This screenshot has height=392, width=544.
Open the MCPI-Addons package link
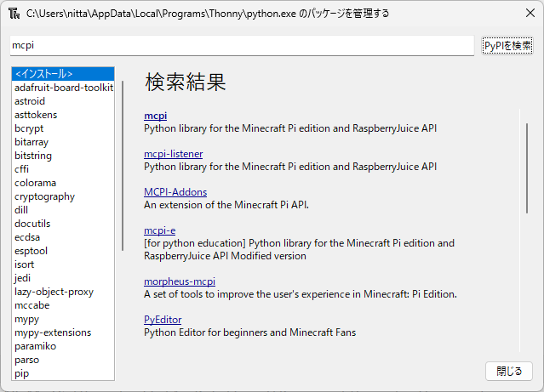click(175, 192)
